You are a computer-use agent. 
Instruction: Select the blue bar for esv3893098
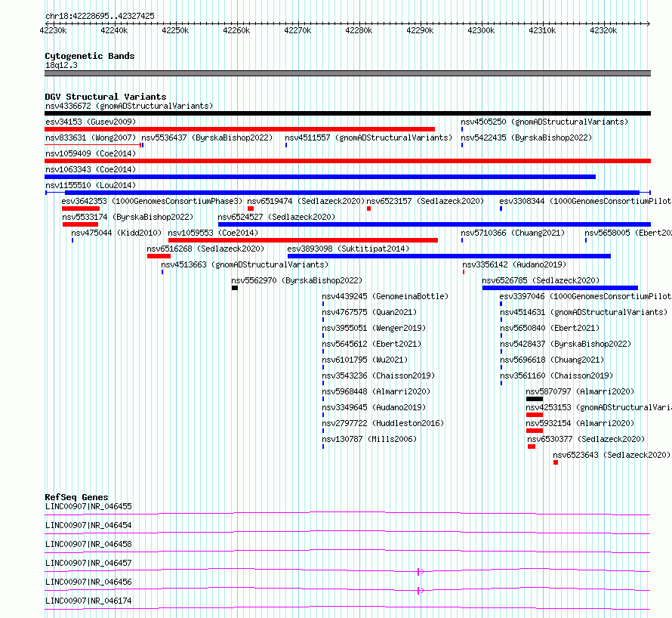tap(449, 256)
